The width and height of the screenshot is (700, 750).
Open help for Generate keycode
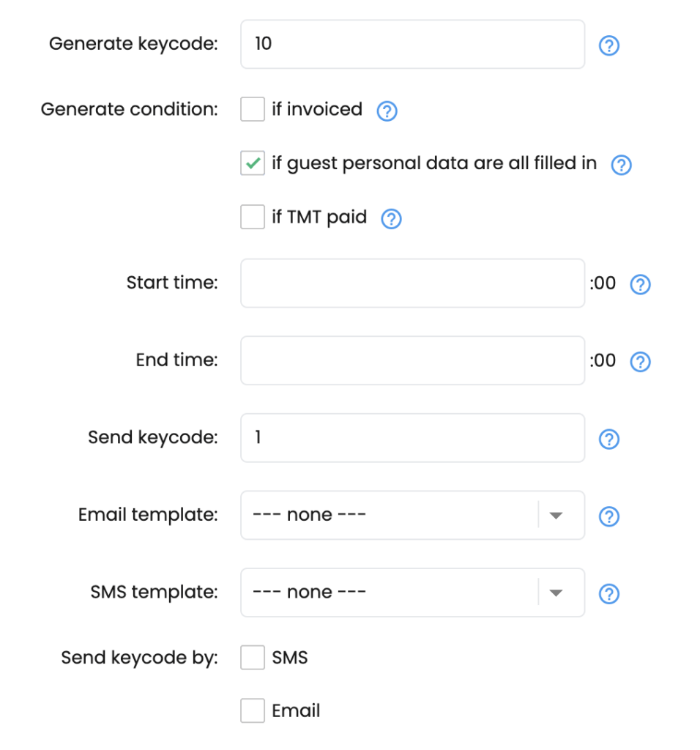click(609, 45)
